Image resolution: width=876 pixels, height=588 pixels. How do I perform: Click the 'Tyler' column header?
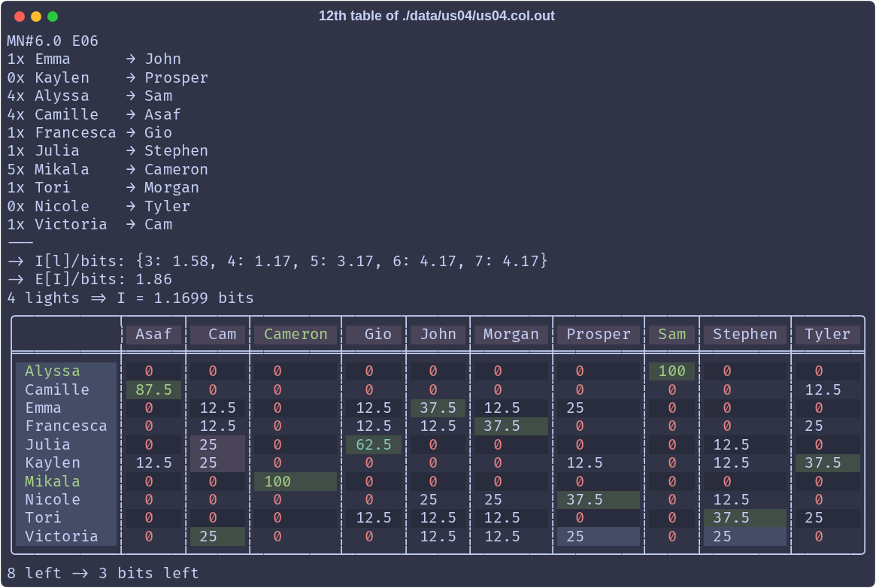(827, 334)
